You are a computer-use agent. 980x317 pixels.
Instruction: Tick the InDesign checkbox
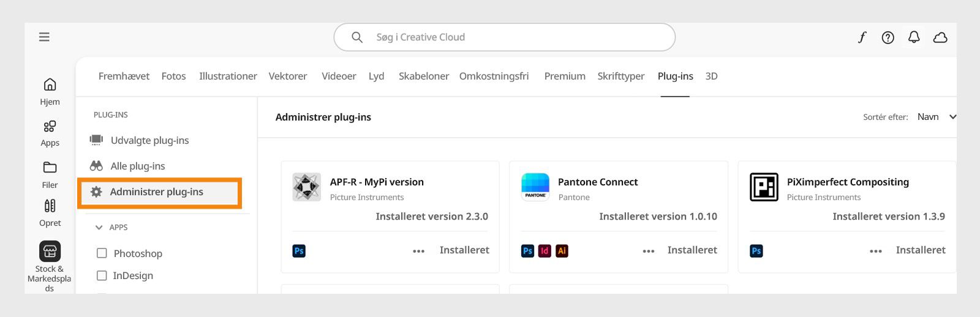click(x=102, y=275)
